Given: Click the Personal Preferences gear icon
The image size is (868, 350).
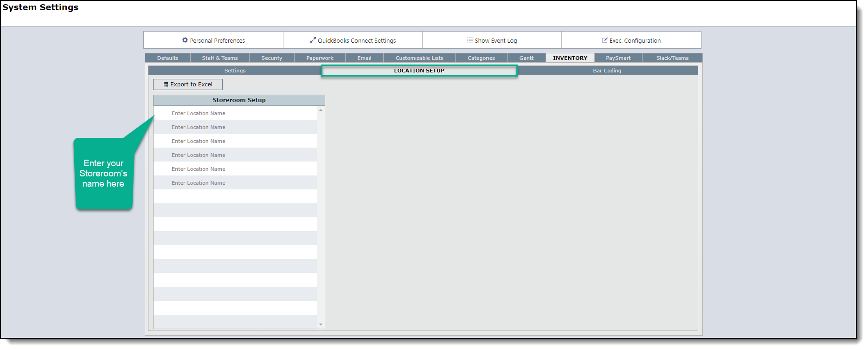Looking at the screenshot, I should click(x=185, y=40).
